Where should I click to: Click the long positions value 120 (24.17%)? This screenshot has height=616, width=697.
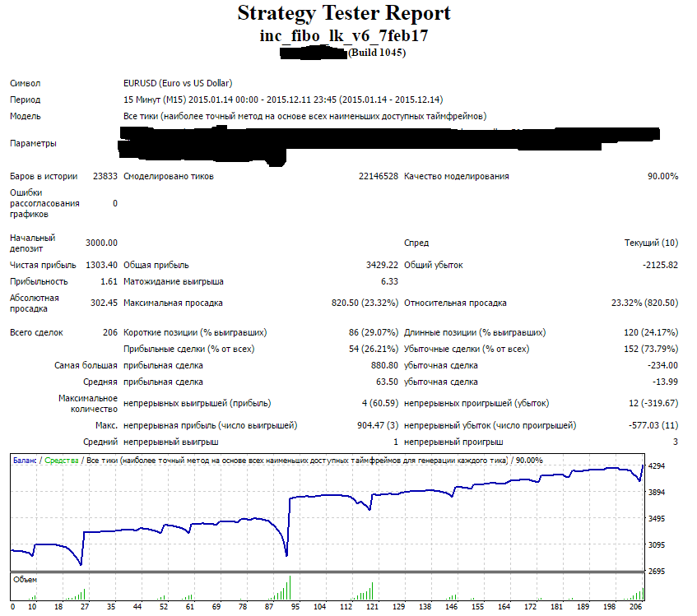[x=651, y=332]
